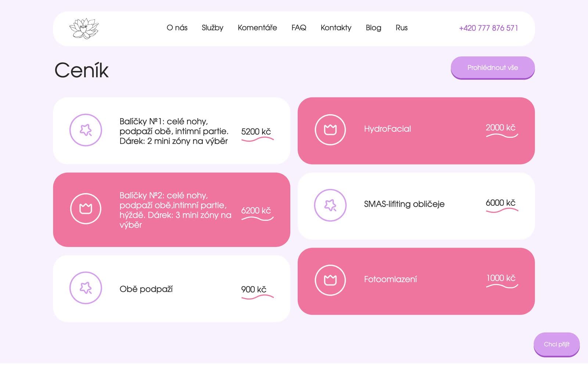This screenshot has height=368, width=588.
Task: Open the O nás menu item
Action: tap(177, 28)
